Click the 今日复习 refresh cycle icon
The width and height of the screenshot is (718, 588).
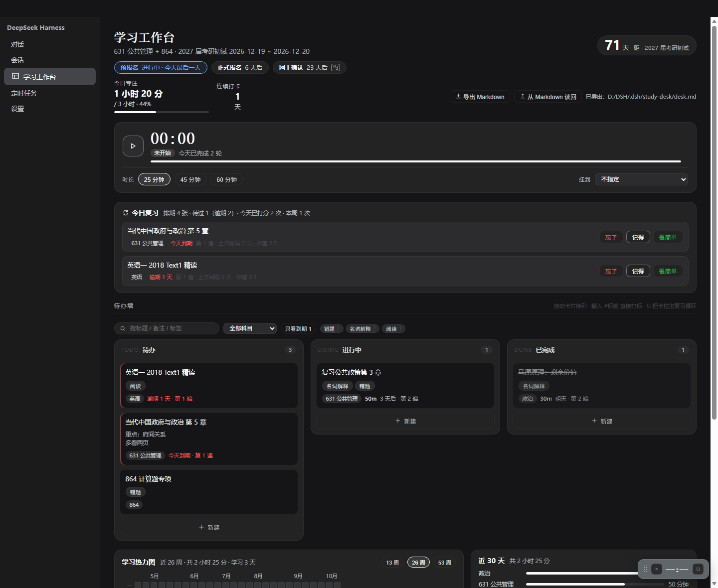[x=126, y=213]
